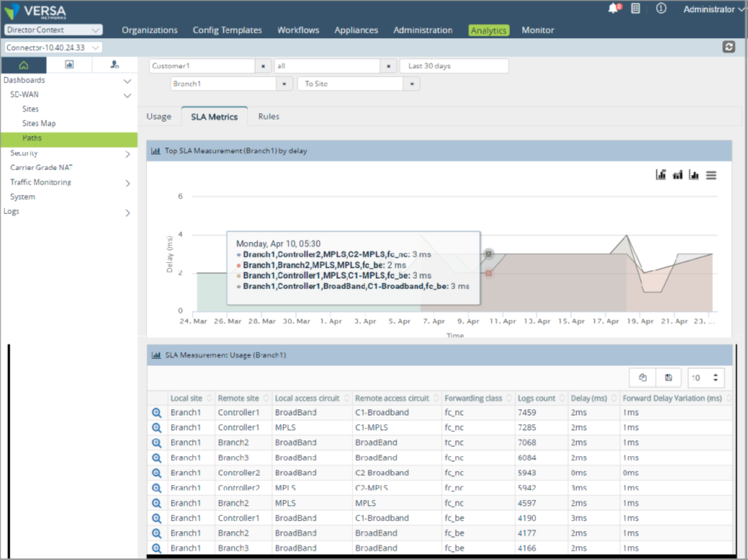The width and height of the screenshot is (748, 560).
Task: Collapse the Dashboards section
Action: (x=127, y=81)
